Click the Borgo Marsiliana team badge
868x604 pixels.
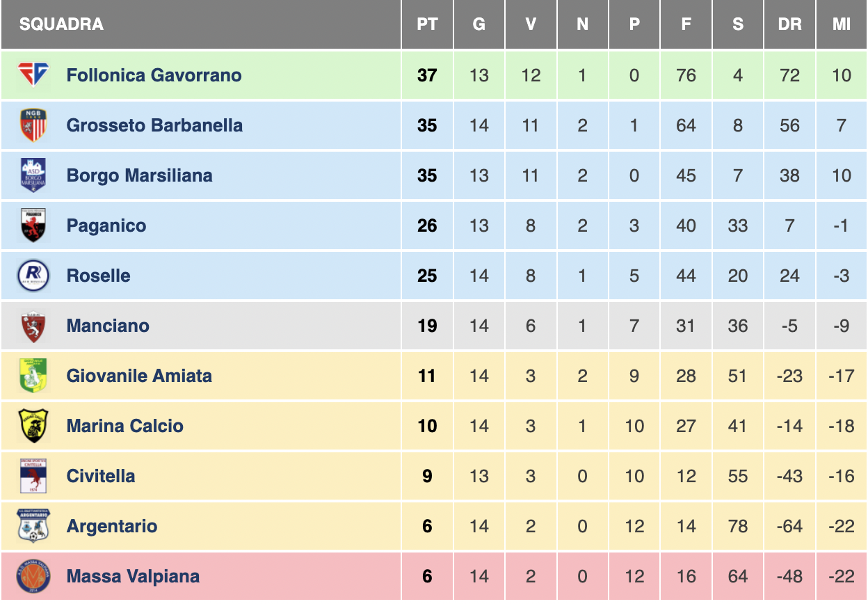pyautogui.click(x=33, y=175)
